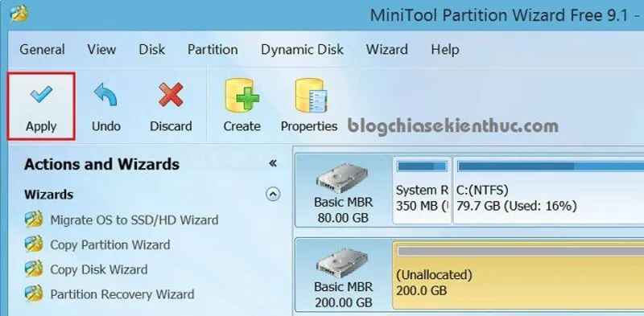
Task: Launch Copy Disk Wizard link
Action: coord(98,269)
